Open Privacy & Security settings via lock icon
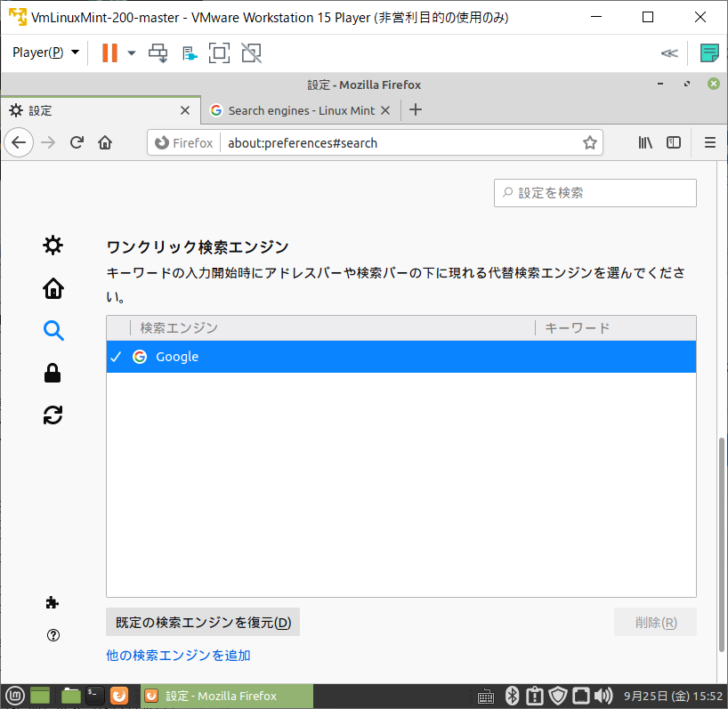The image size is (728, 709). pos(53,373)
